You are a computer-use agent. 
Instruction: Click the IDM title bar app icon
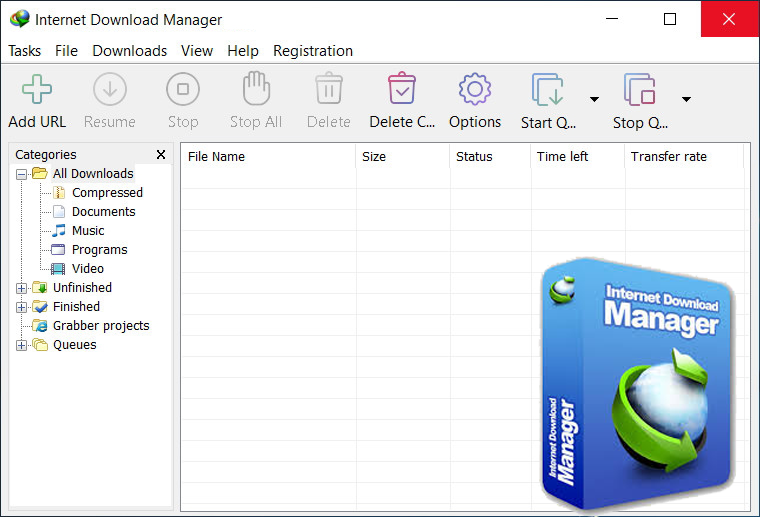tap(19, 18)
